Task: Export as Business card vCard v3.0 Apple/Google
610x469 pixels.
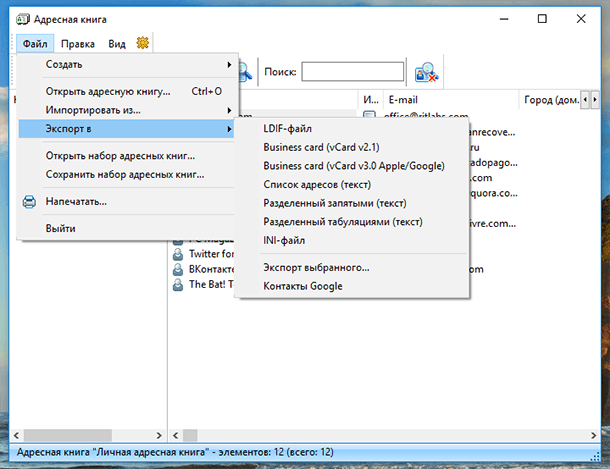Action: click(x=352, y=166)
